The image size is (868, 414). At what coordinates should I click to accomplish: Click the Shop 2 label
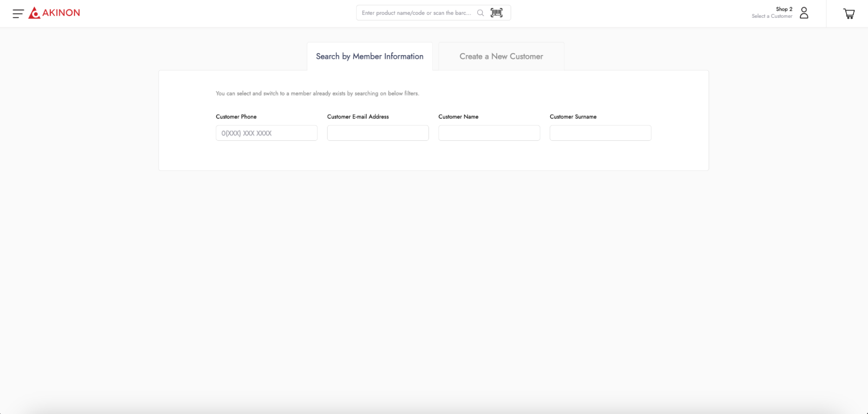coord(784,9)
